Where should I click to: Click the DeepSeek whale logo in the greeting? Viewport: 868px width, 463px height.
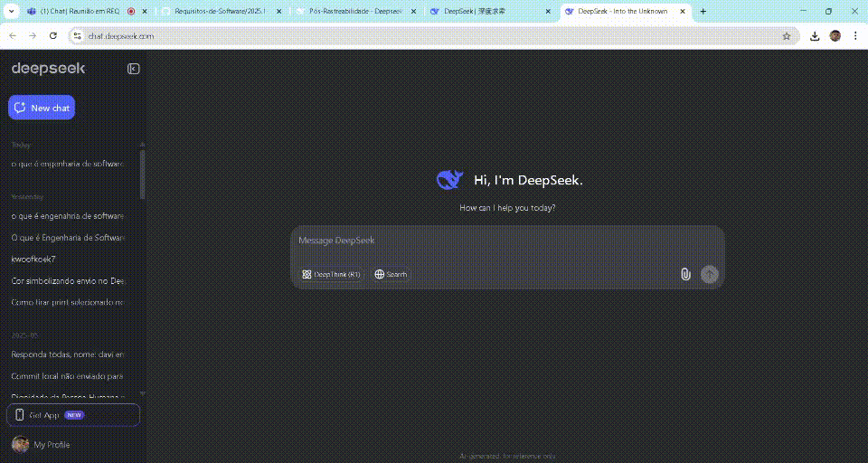(x=449, y=180)
